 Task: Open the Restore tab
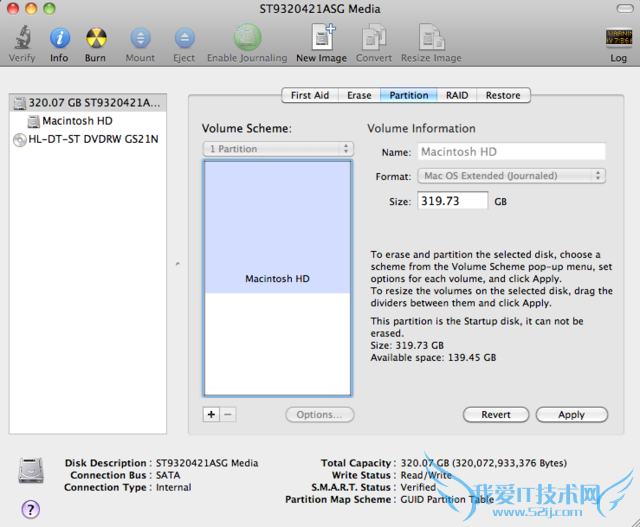coord(503,96)
